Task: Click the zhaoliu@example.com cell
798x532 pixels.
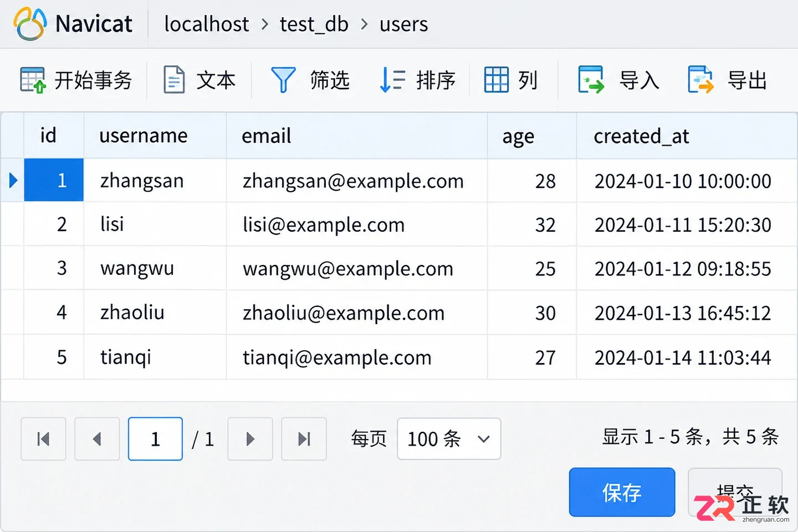Action: [x=357, y=313]
